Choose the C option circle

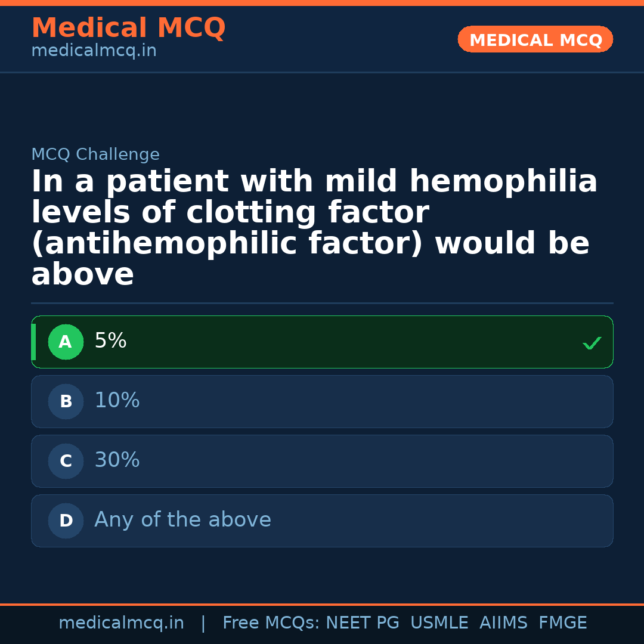click(x=66, y=462)
